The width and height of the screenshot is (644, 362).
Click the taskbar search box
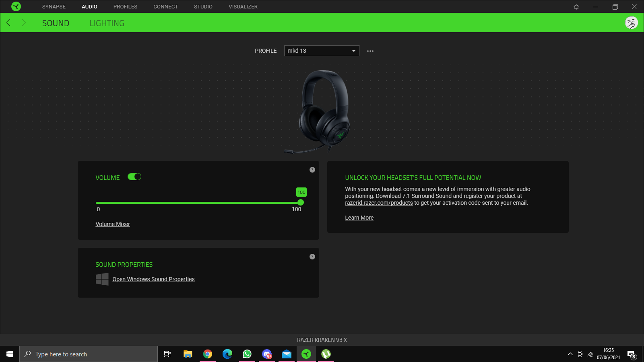click(89, 354)
